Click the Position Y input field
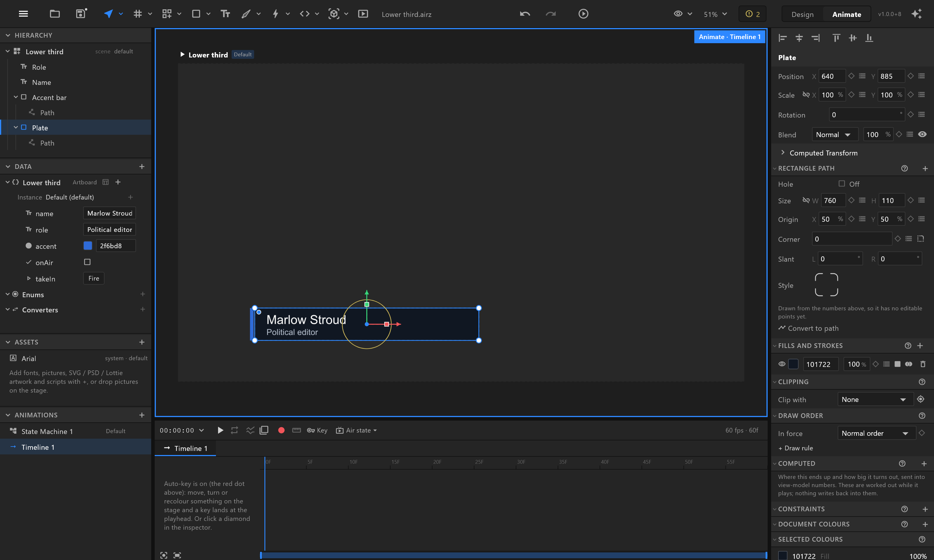 pos(891,76)
